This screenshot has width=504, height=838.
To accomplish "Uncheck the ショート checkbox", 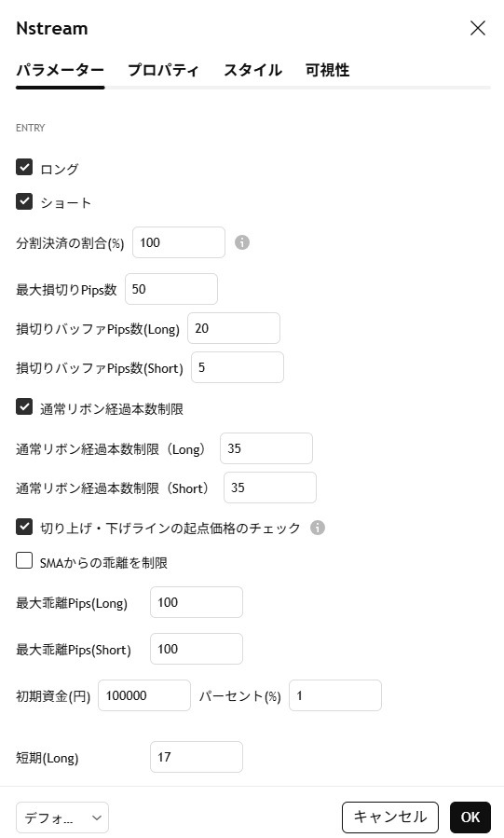I will (24, 201).
